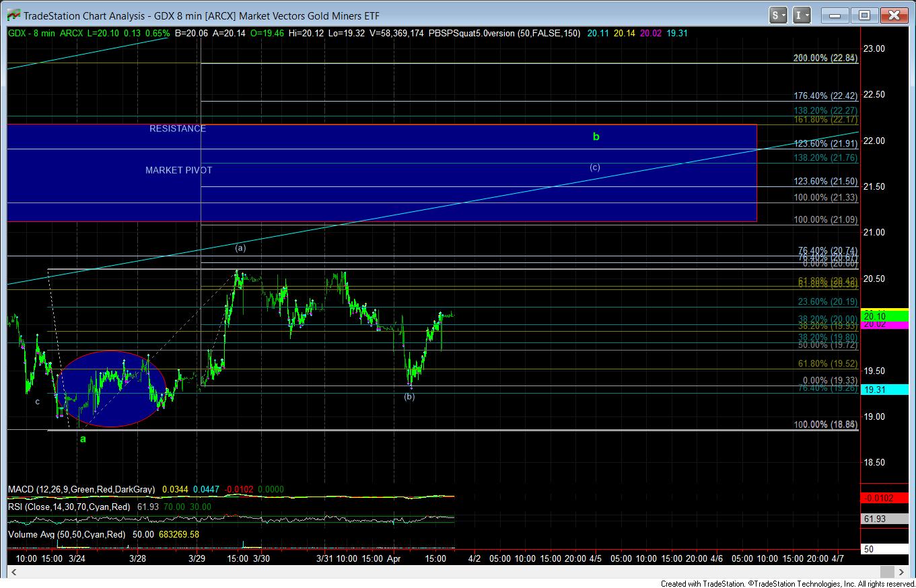Screen dimensions: 916x588
Task: Select the '(a)' wave label
Action: 240,248
